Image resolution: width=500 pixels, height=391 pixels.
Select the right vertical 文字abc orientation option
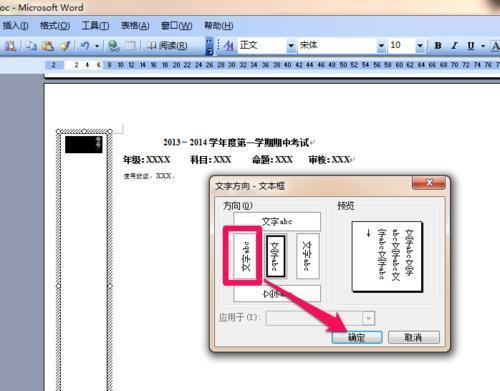pos(308,256)
